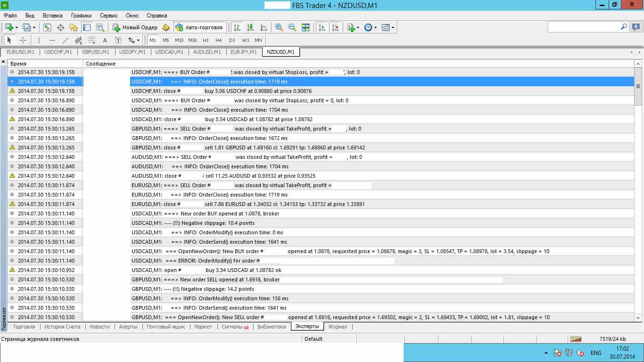The width and height of the screenshot is (644, 362).
Task: Click the Tile Windows icon
Action: [x=305, y=27]
